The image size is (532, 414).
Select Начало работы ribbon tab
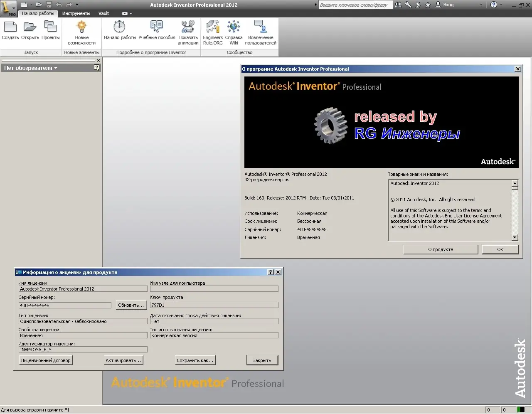(38, 13)
